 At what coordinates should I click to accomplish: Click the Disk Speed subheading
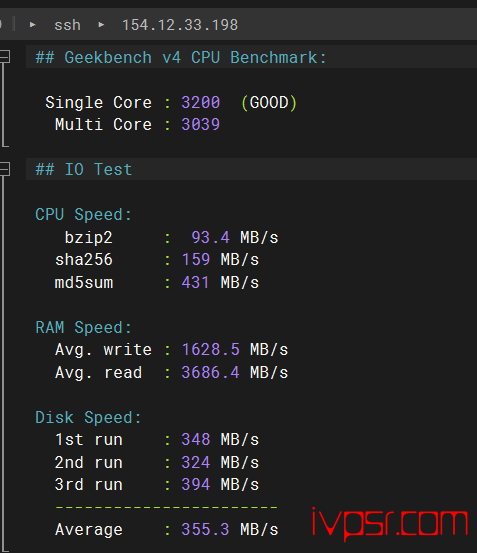[x=88, y=418]
